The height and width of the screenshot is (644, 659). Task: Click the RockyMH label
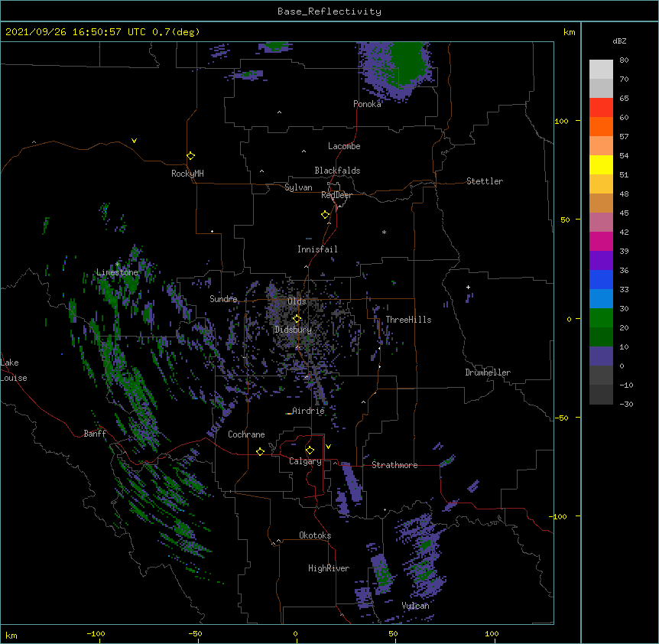pos(187,174)
